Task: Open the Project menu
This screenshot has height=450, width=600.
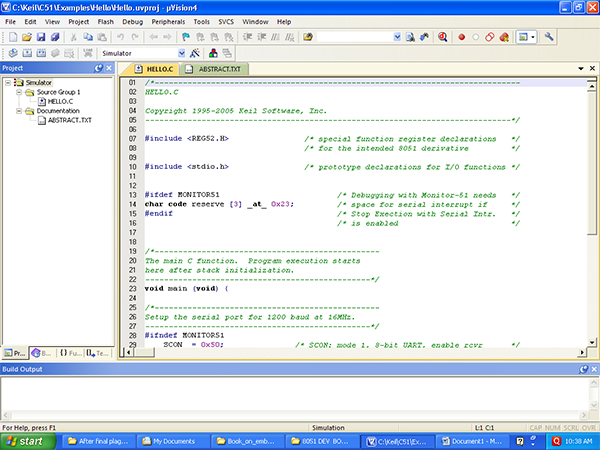Action: coord(78,22)
